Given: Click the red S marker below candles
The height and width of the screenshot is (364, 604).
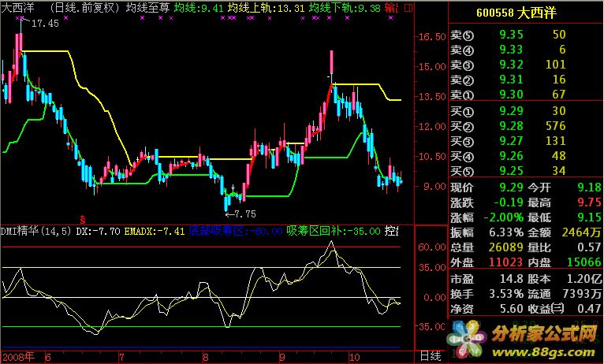Looking at the screenshot, I should (83, 220).
